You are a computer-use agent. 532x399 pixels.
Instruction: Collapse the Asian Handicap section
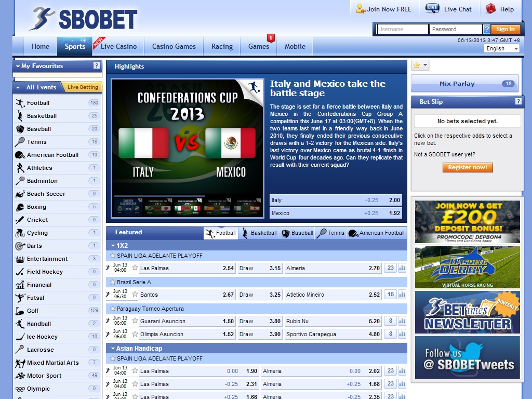click(x=113, y=349)
